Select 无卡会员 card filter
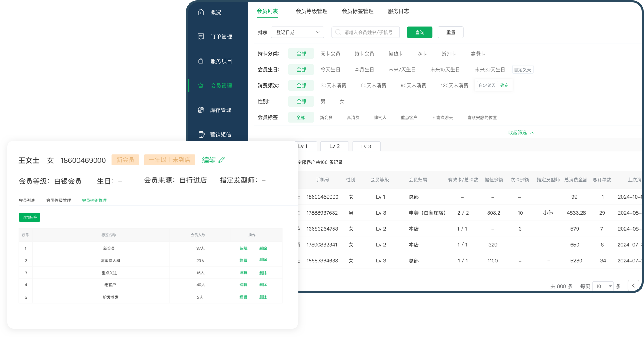This screenshot has width=644, height=337. [x=330, y=54]
